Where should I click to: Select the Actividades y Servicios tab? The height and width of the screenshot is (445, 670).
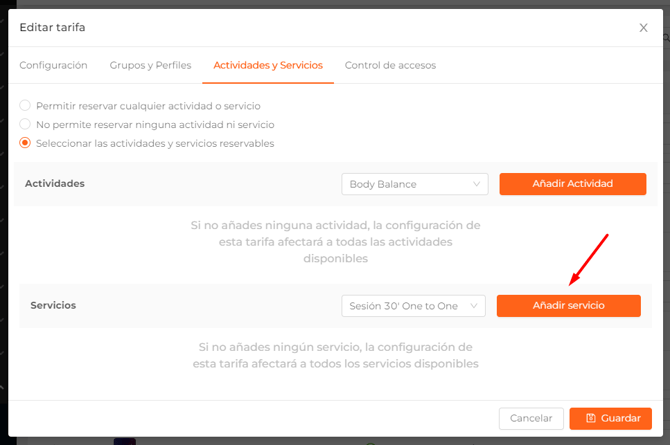click(x=268, y=65)
